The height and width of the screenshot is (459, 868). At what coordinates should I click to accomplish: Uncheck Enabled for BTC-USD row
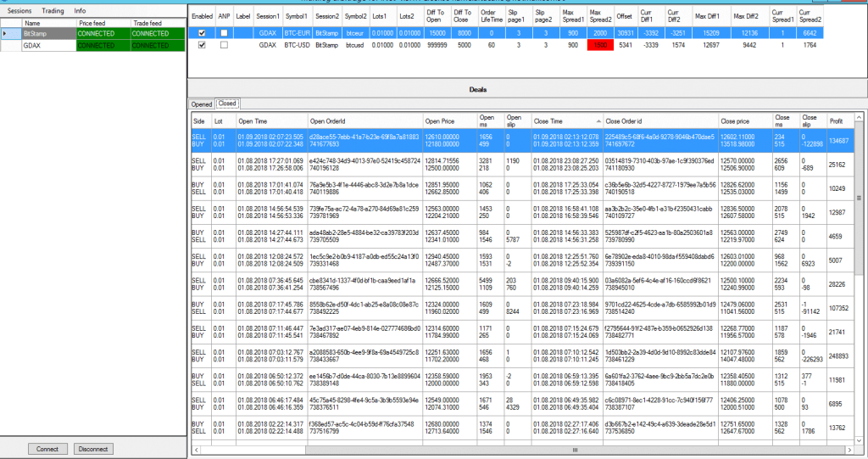click(202, 46)
